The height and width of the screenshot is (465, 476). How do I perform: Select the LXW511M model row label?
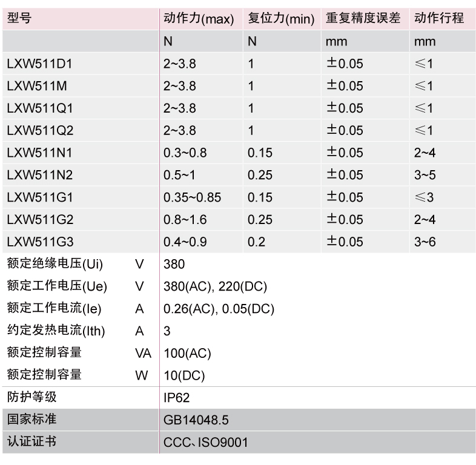coord(36,86)
